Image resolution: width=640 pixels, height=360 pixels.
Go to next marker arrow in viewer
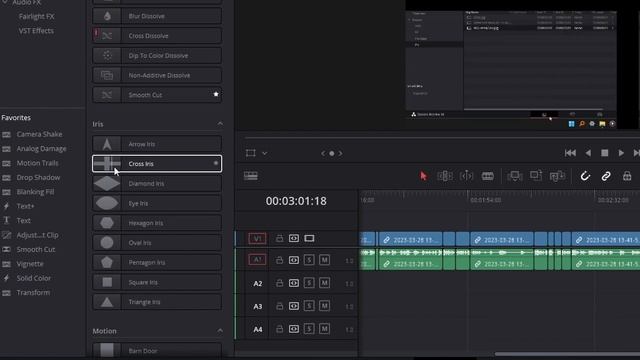340,153
